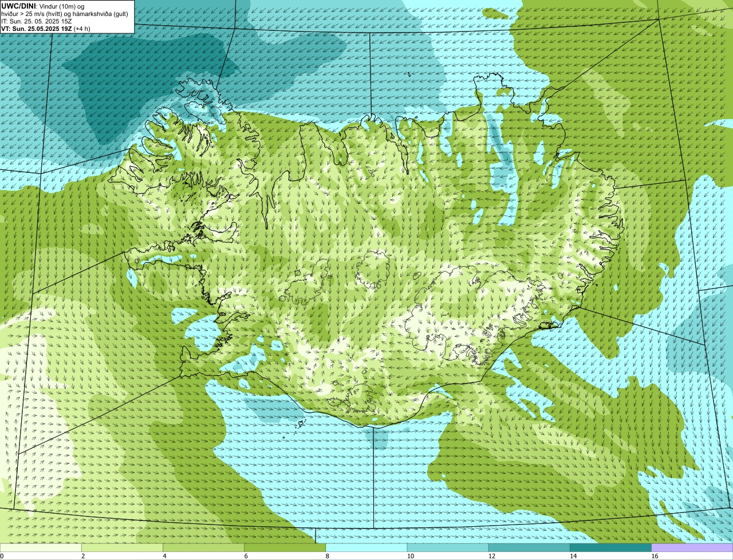Click the 10–12 m/s legend color band
This screenshot has width=733, height=560.
click(x=448, y=548)
